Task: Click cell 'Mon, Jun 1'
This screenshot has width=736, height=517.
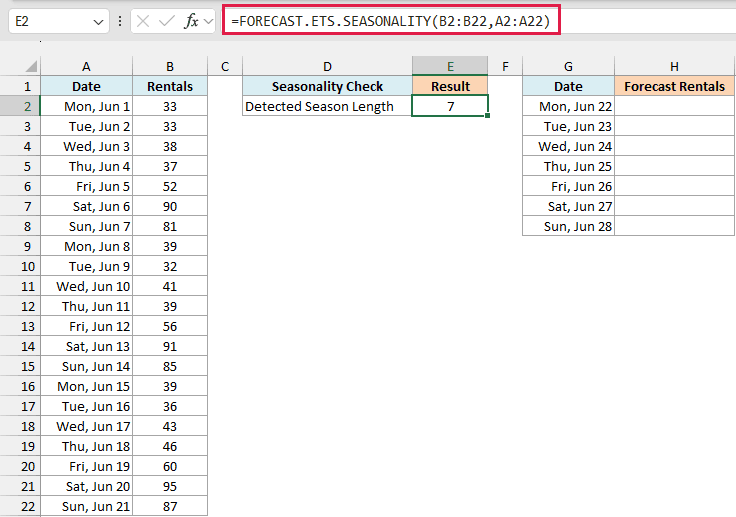Action: tap(86, 107)
